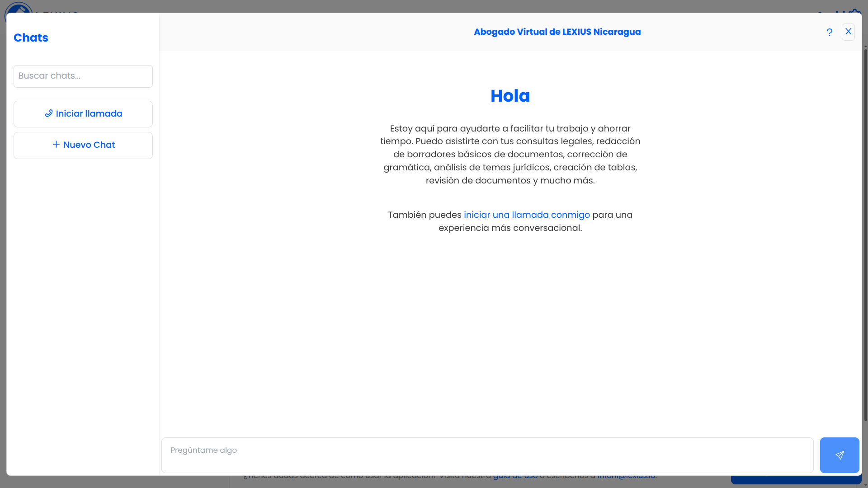Click the Abogado Virtual de LEXIUS Nicaragua title
The width and height of the screenshot is (868, 488).
pos(557,32)
